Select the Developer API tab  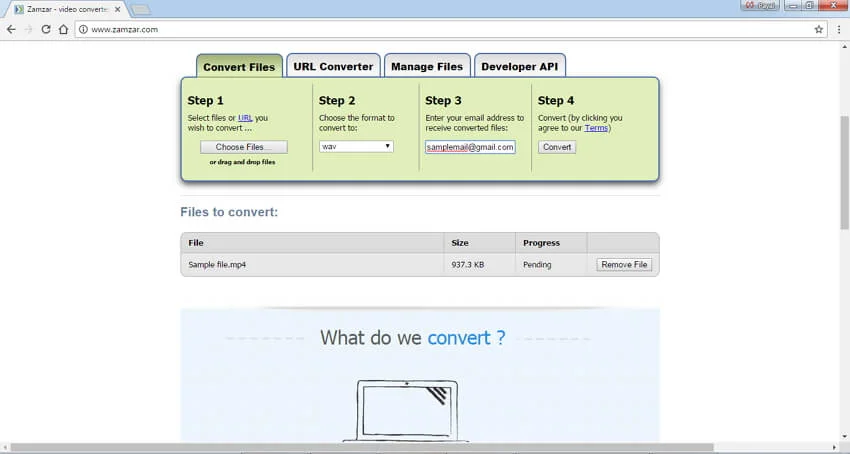[x=520, y=67]
